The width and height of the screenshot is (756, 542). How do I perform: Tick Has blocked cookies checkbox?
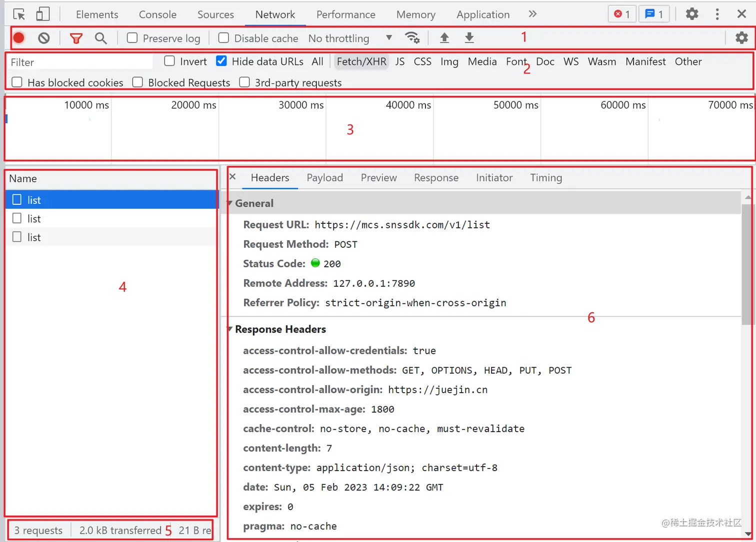pyautogui.click(x=17, y=82)
